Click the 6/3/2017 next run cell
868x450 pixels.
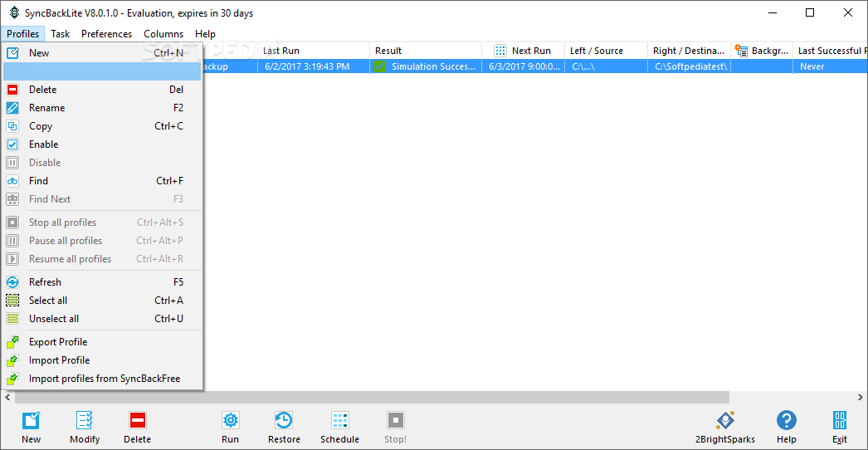pos(524,66)
